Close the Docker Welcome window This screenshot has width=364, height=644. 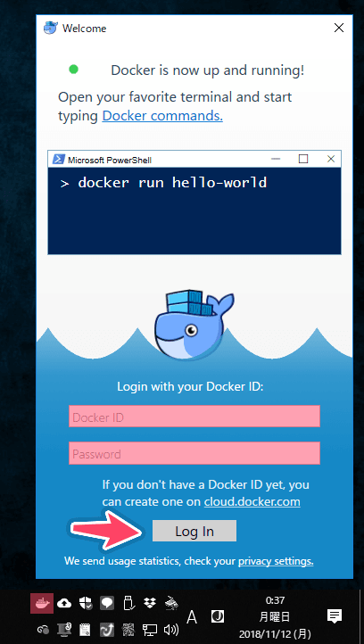click(x=339, y=28)
